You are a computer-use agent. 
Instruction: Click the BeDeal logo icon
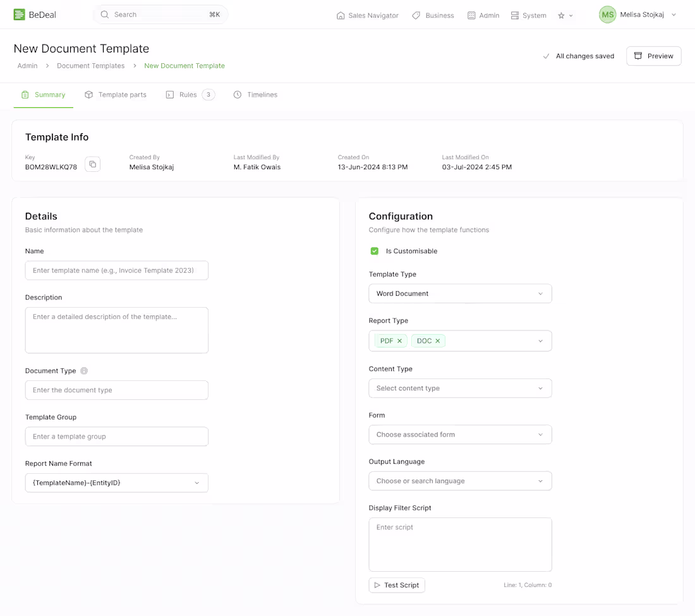[x=20, y=15]
